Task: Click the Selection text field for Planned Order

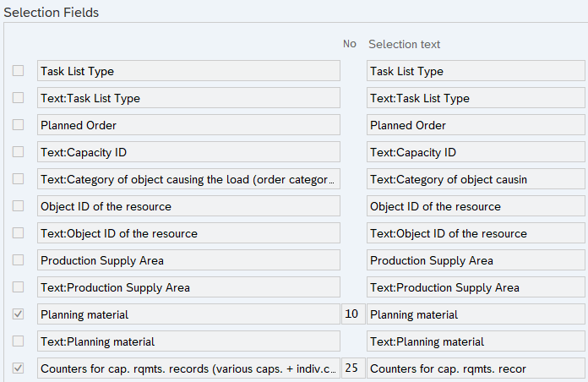Action: (476, 125)
